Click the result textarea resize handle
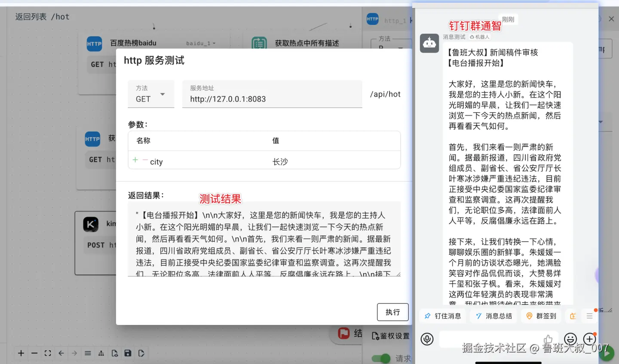 coord(398,274)
